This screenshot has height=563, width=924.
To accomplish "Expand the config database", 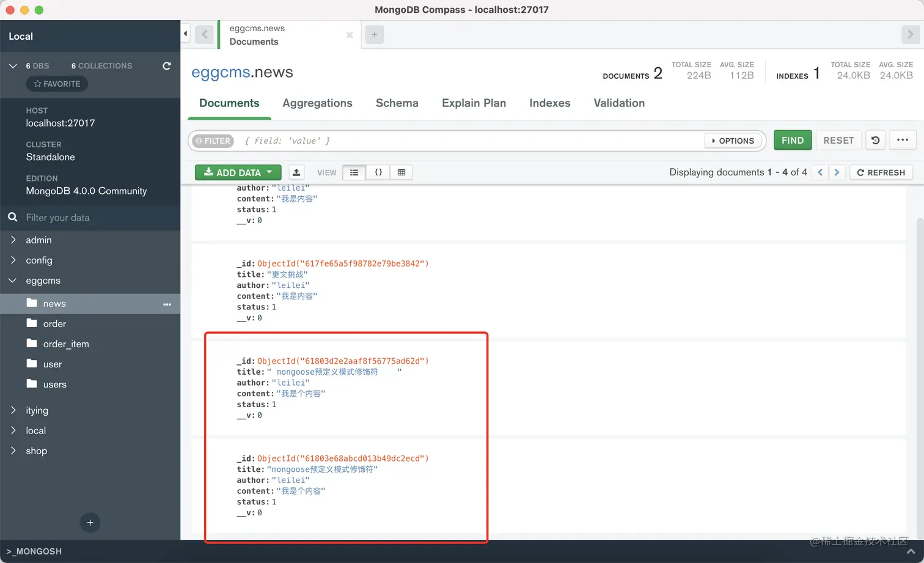I will point(13,260).
